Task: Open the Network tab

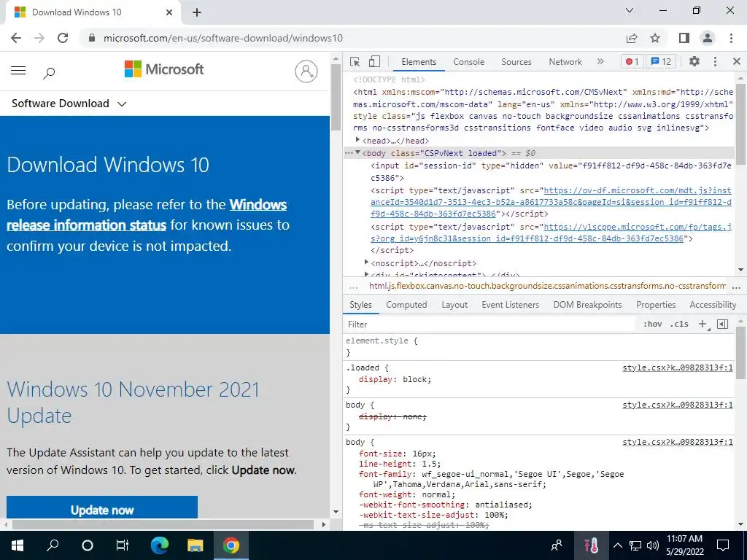Action: [x=565, y=62]
